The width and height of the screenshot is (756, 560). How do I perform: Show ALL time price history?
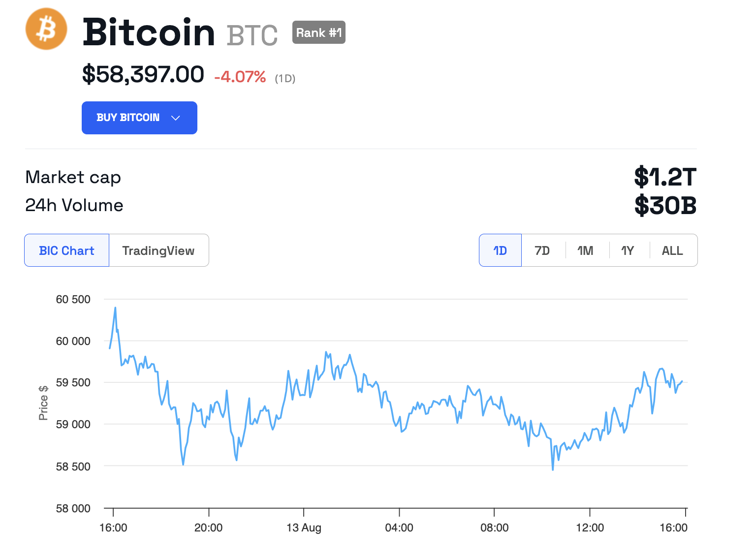pos(672,250)
